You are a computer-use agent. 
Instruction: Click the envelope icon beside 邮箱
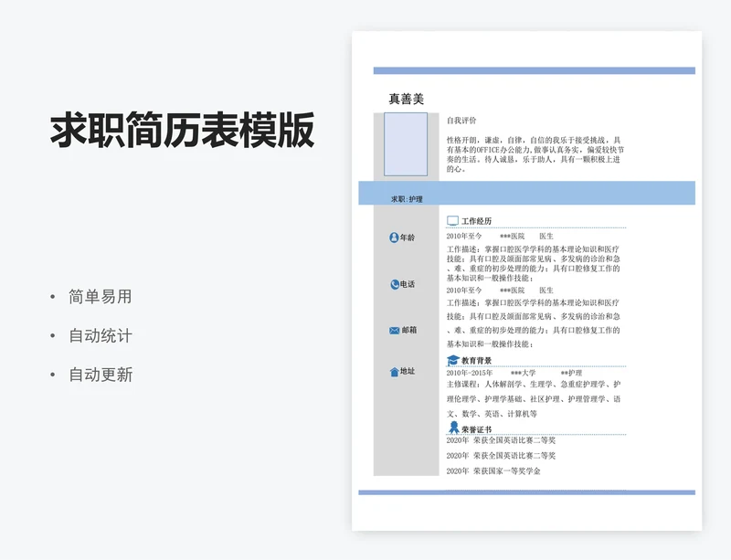click(x=395, y=331)
